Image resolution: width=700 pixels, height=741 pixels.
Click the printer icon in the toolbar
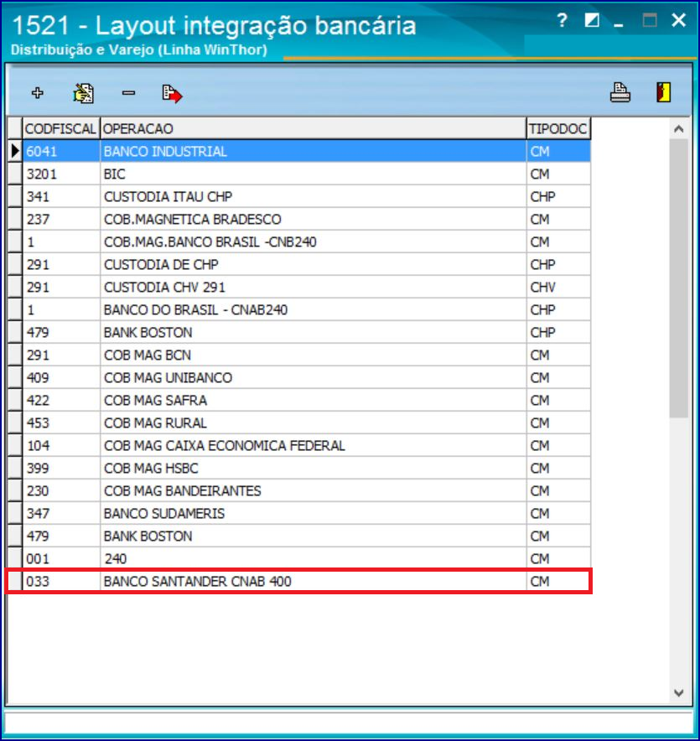pyautogui.click(x=620, y=92)
